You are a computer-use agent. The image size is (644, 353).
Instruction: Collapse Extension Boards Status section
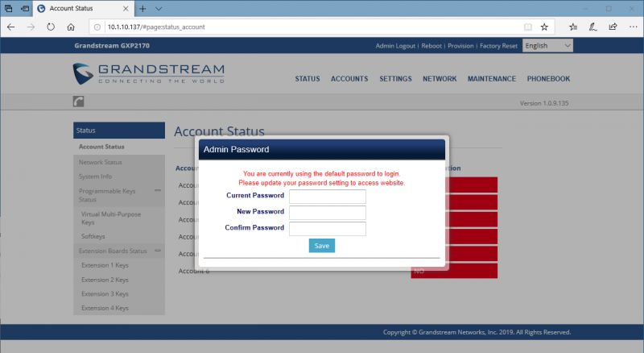click(x=158, y=251)
